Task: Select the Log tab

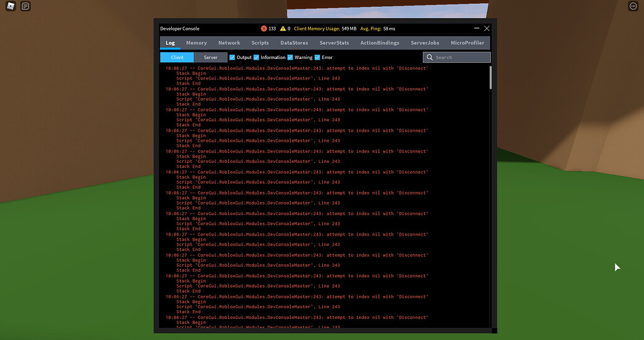Action: coord(170,43)
